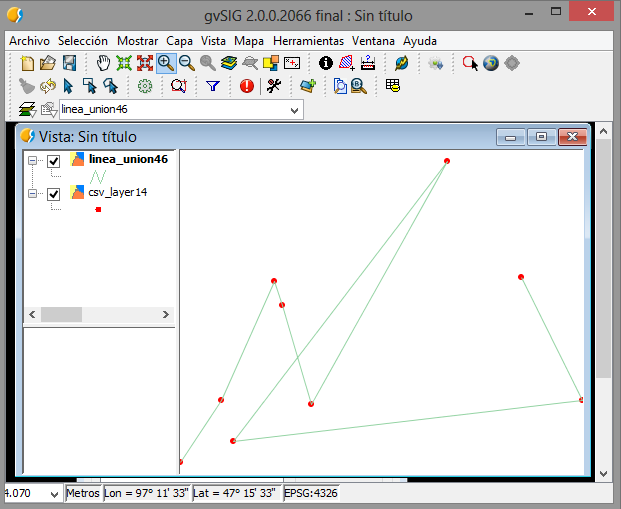Click the red exclamation alert icon

tap(247, 87)
